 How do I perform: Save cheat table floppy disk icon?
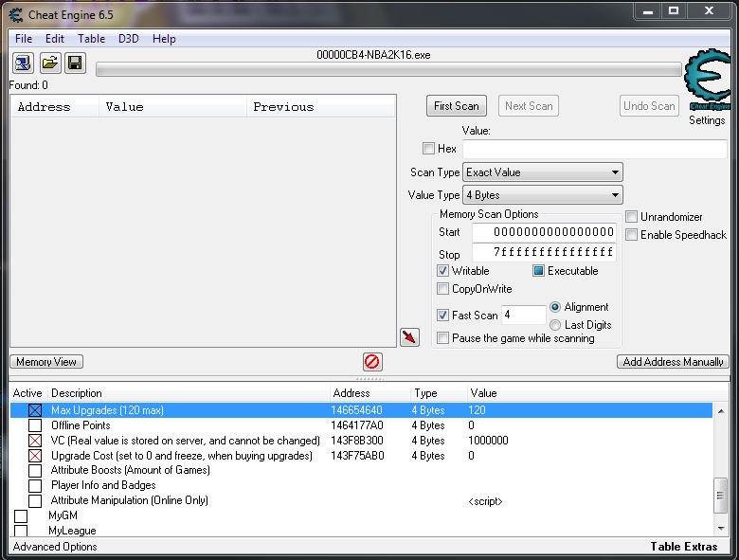pos(75,63)
